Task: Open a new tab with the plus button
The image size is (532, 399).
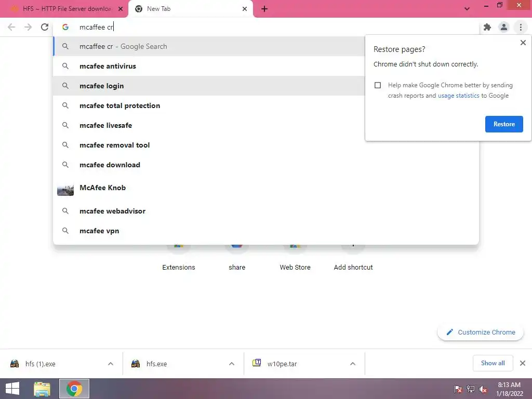Action: 264,9
